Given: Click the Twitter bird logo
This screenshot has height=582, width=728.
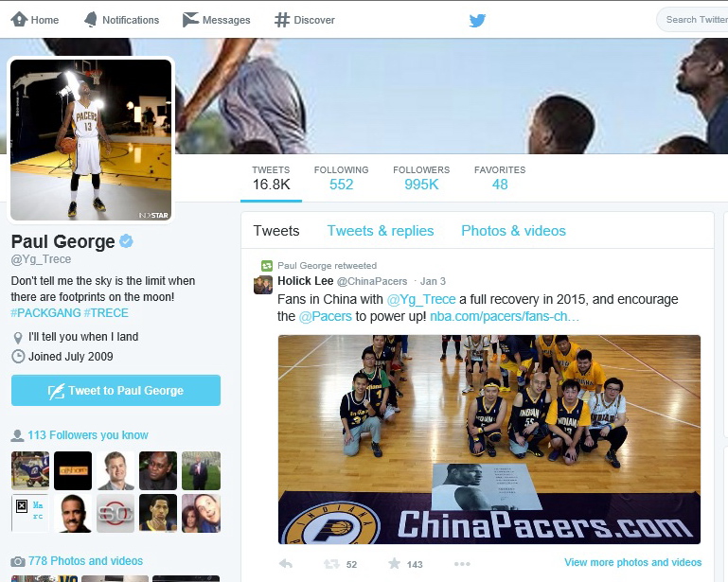Looking at the screenshot, I should [477, 21].
